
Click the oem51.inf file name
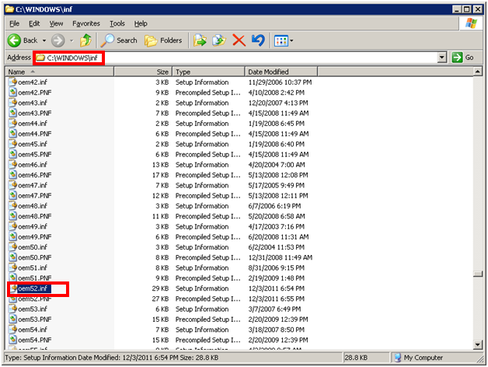tap(33, 268)
